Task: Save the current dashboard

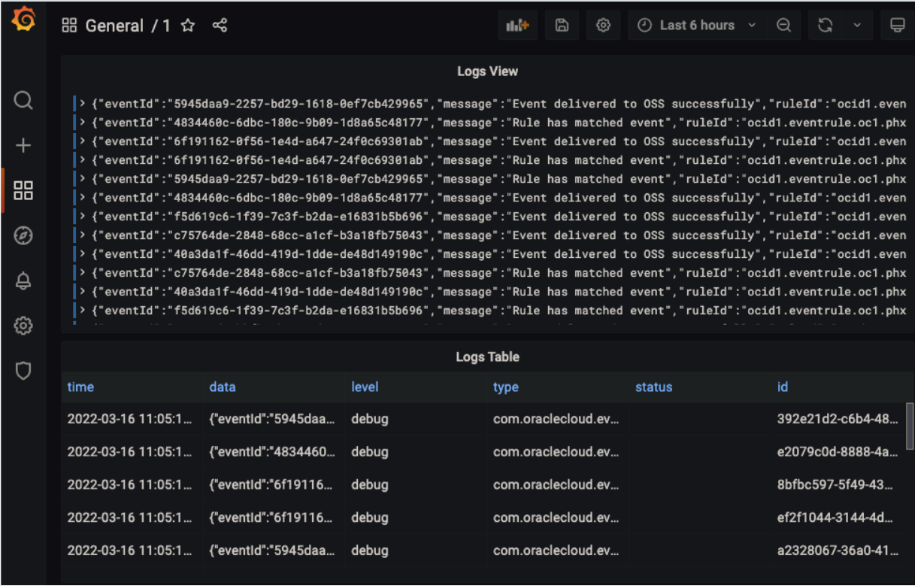Action: (x=562, y=25)
